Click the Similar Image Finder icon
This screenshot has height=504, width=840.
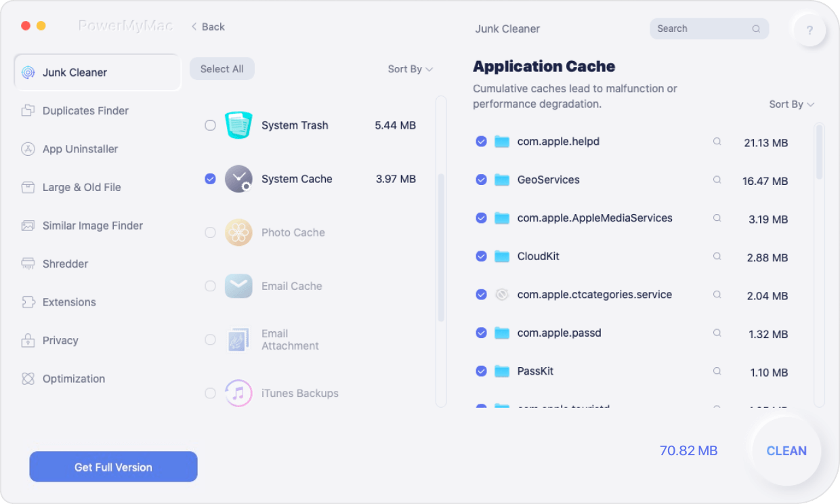click(28, 226)
